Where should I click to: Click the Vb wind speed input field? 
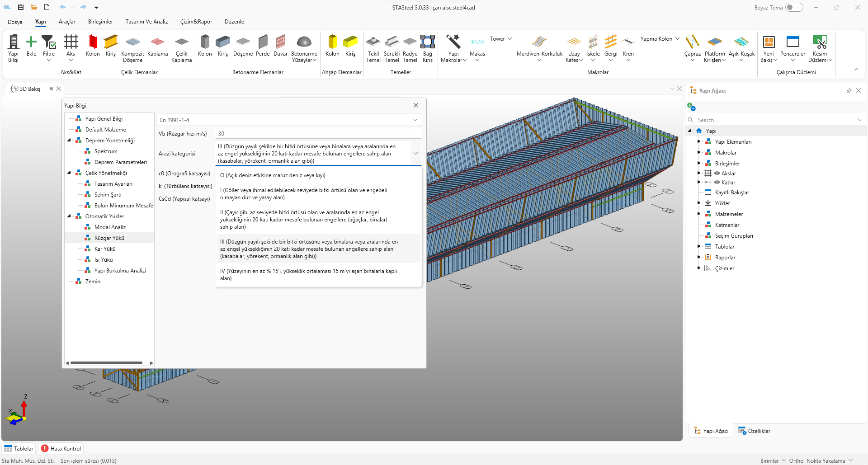[318, 134]
